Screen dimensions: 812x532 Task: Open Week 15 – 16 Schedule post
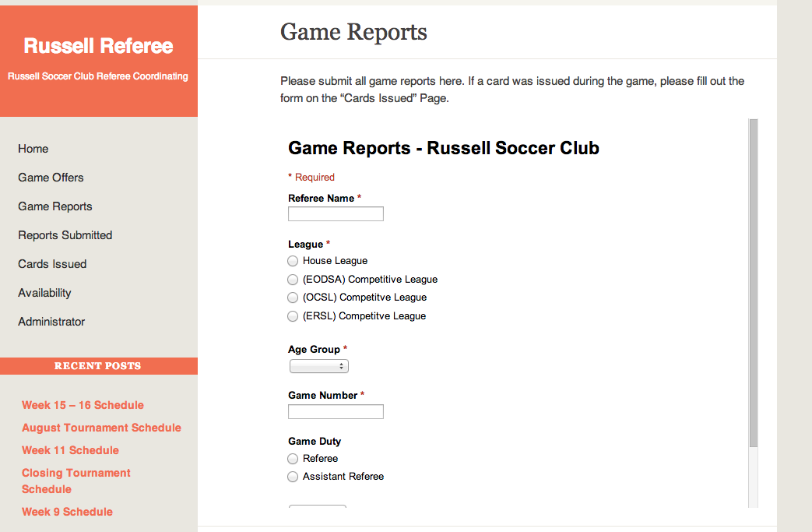pos(83,405)
